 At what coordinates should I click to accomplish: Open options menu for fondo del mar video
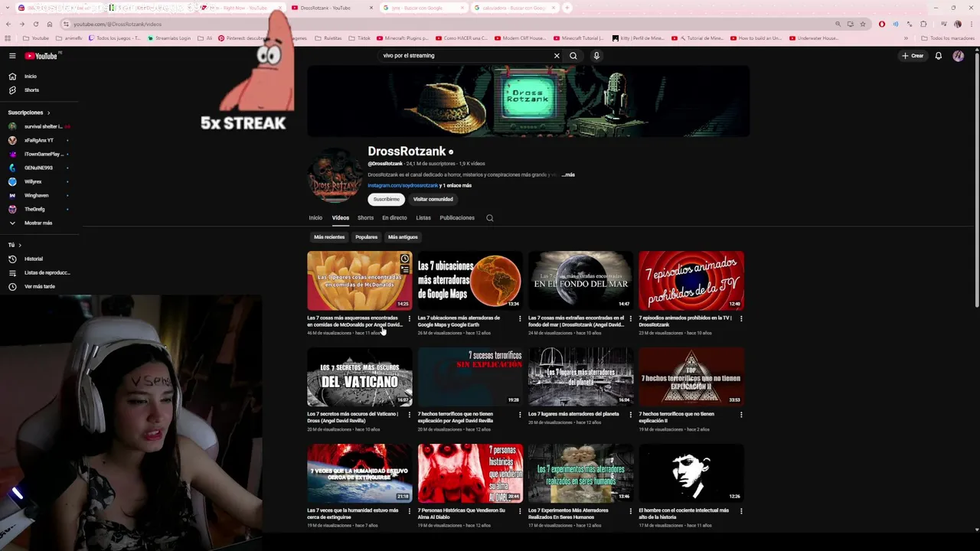pyautogui.click(x=630, y=318)
